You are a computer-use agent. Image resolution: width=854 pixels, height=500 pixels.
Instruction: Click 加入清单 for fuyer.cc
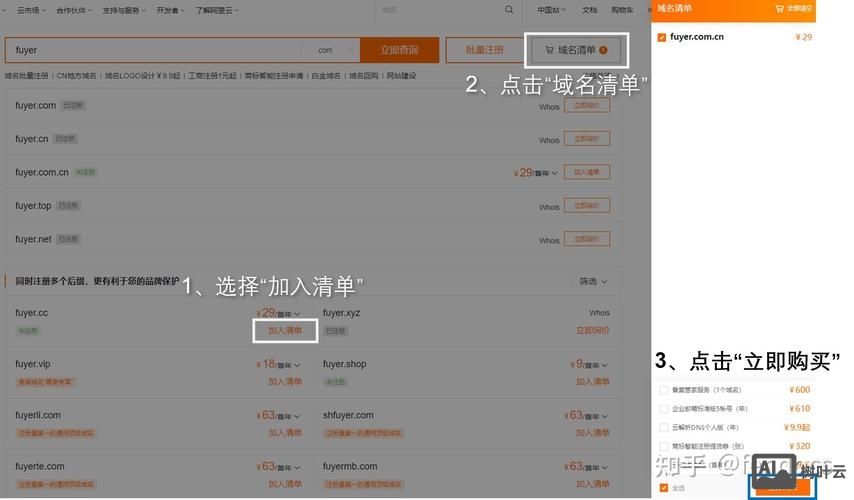[x=285, y=331]
